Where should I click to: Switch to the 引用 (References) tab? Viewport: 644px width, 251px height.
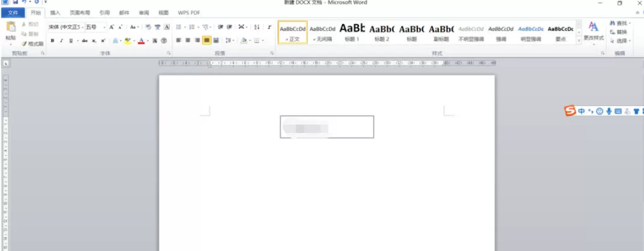pyautogui.click(x=104, y=13)
